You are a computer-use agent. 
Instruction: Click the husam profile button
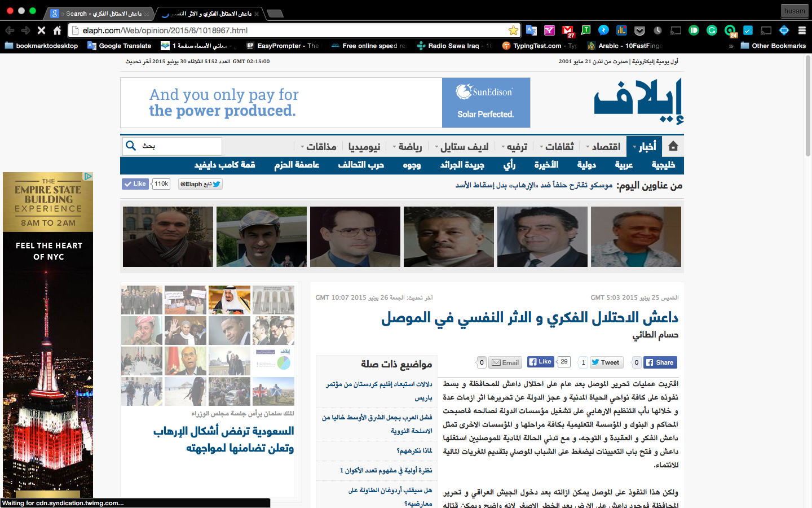point(795,11)
